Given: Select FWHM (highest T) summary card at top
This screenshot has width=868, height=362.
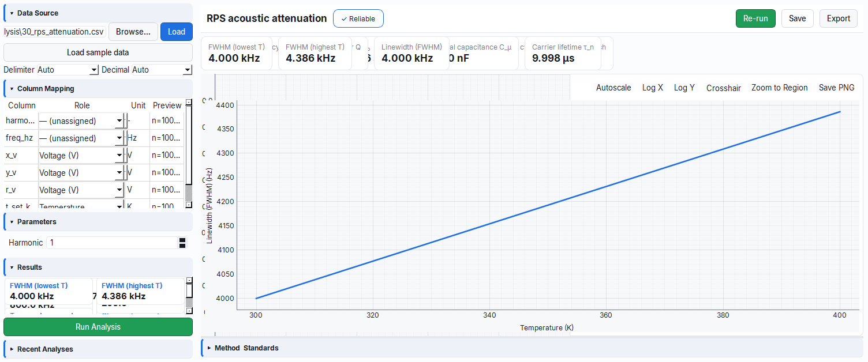Looking at the screenshot, I should 315,53.
